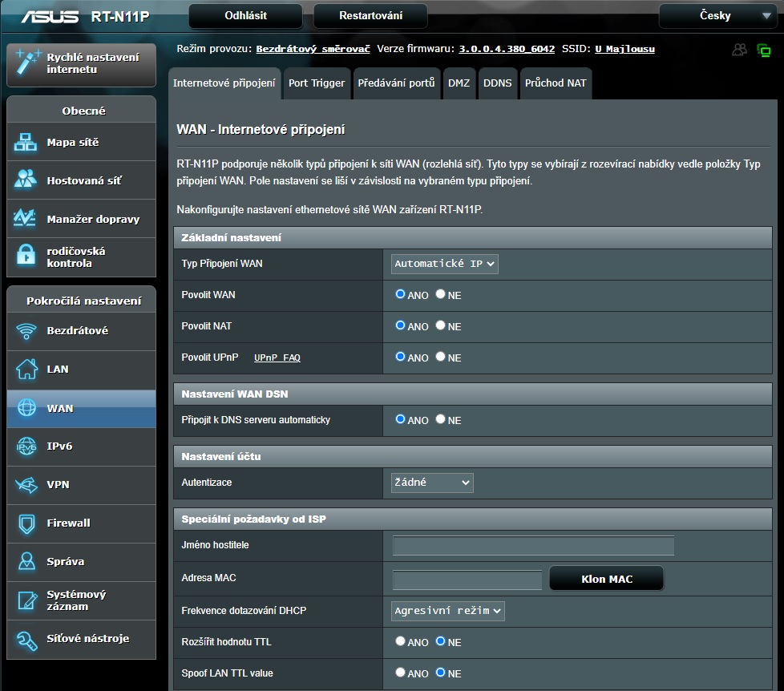Select the Manažer dopravy traffic icon
Screen dimensions: 784x691
26,219
